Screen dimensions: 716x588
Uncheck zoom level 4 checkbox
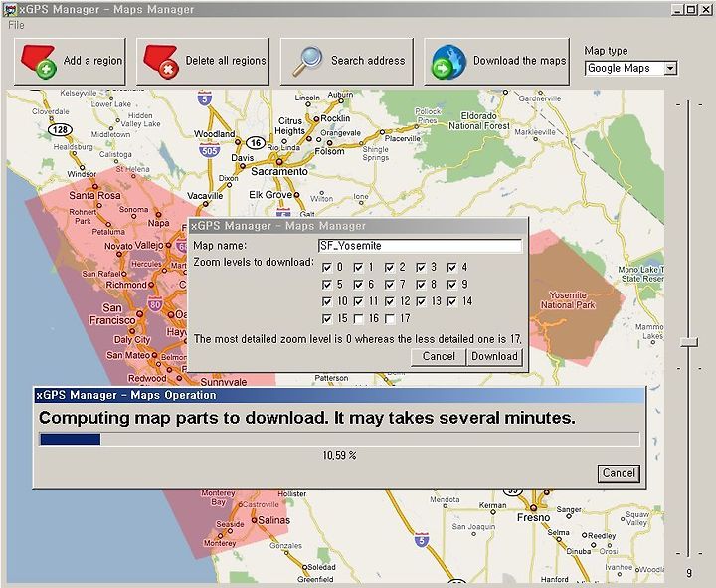point(452,268)
